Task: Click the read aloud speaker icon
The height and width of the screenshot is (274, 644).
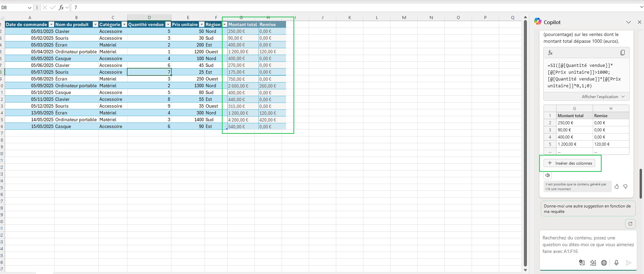Action: coord(547,175)
